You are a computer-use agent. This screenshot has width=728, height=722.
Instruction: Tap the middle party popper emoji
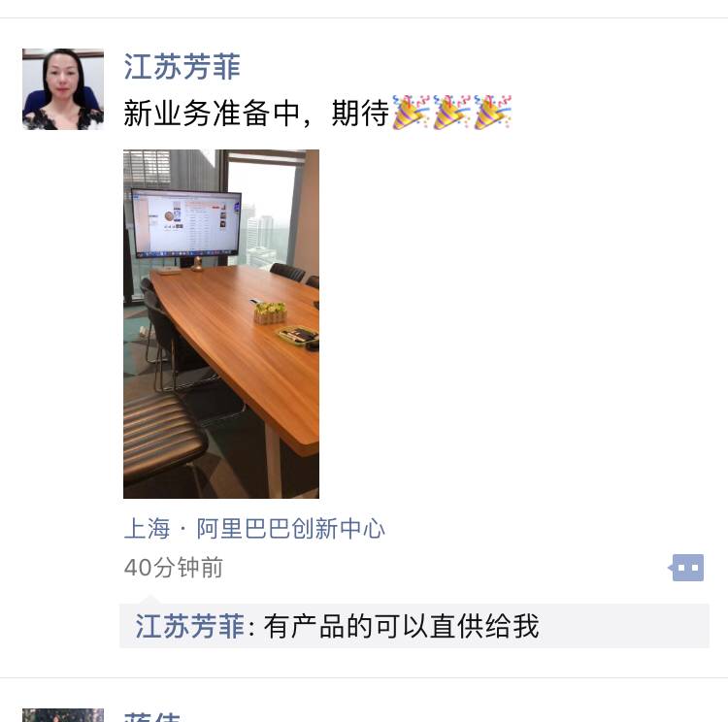coord(451,112)
